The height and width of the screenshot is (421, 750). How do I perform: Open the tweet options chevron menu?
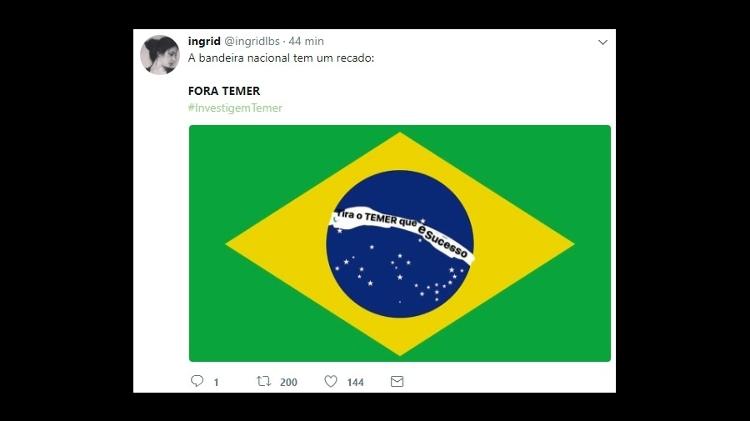pyautogui.click(x=603, y=42)
